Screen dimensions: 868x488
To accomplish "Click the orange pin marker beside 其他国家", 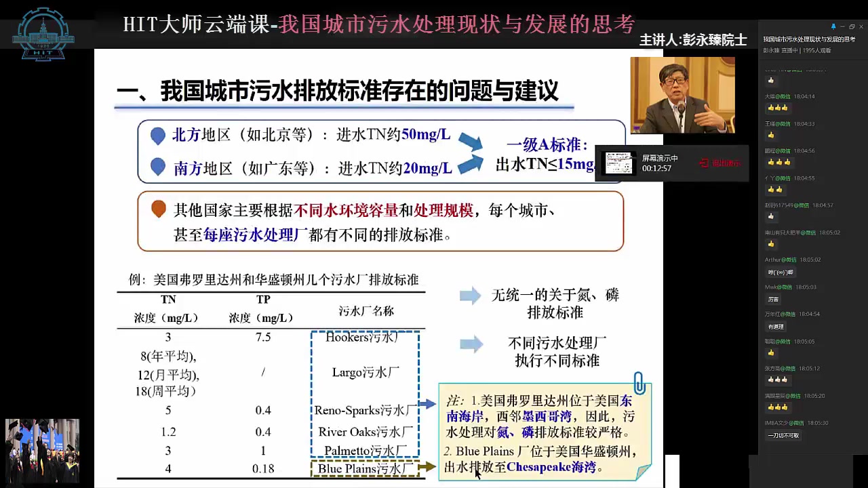I will (158, 209).
